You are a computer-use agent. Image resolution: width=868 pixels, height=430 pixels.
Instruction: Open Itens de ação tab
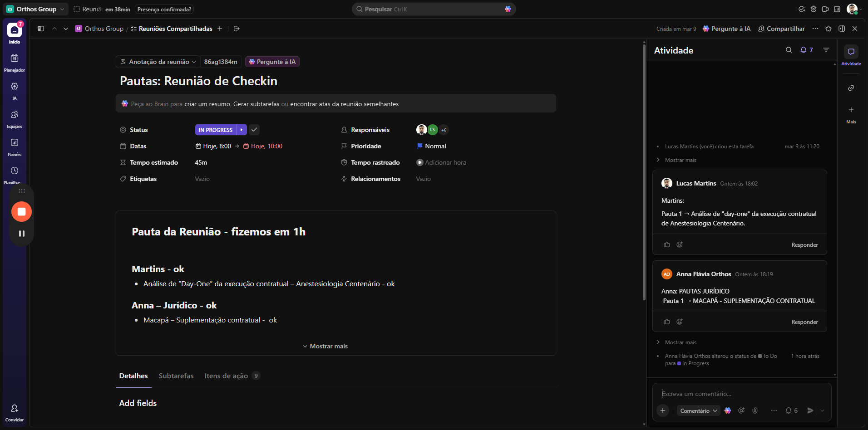coord(226,376)
